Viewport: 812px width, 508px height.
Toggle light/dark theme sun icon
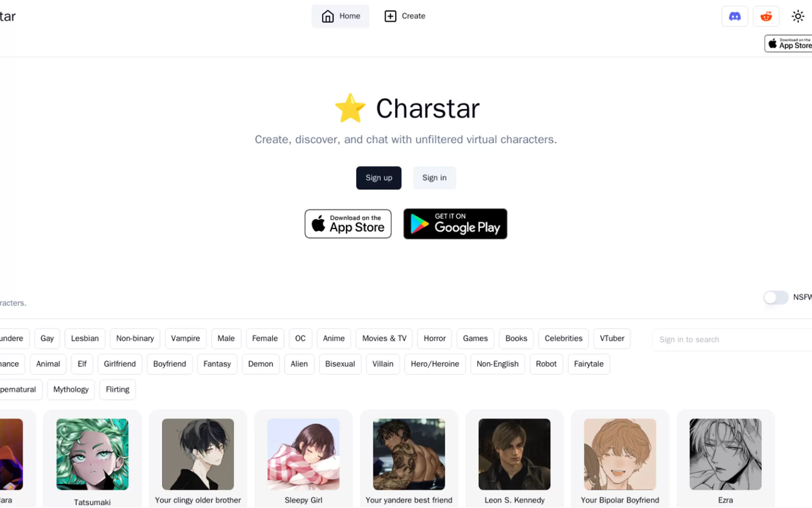pos(798,16)
